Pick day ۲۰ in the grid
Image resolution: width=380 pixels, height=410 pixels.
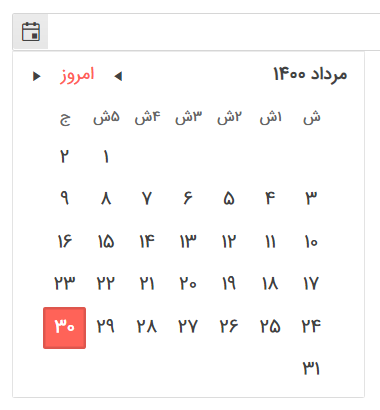(188, 284)
